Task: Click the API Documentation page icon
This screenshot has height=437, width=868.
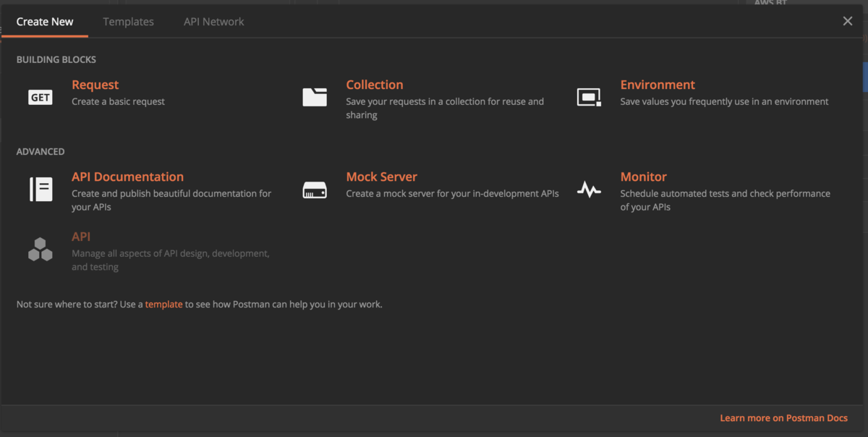Action: [41, 189]
